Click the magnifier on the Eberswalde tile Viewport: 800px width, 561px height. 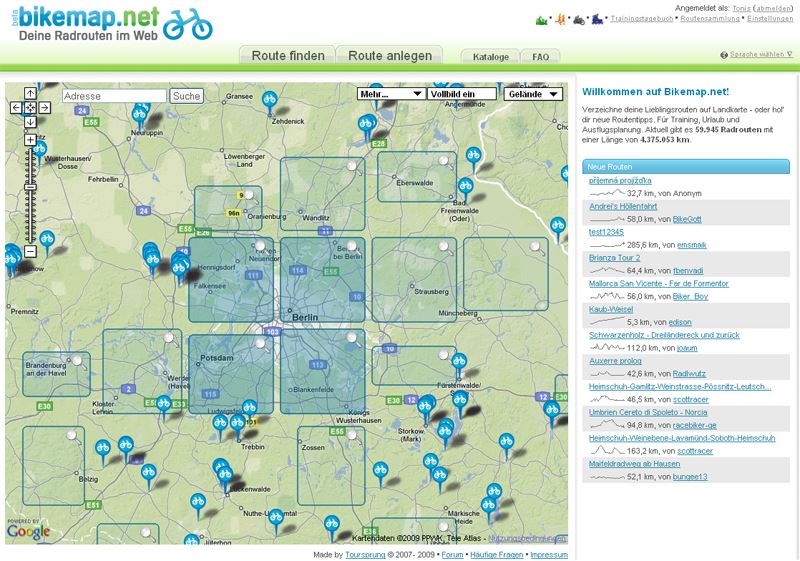445,161
